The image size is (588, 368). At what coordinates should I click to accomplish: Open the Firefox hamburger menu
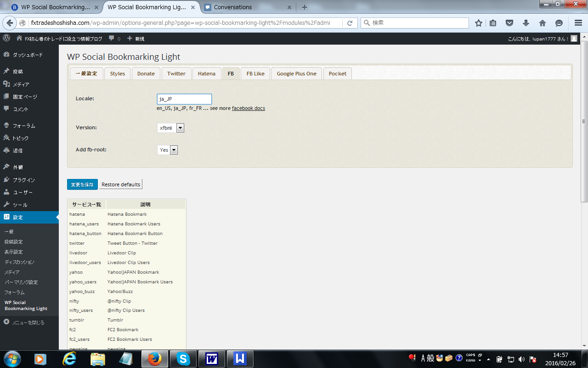578,23
